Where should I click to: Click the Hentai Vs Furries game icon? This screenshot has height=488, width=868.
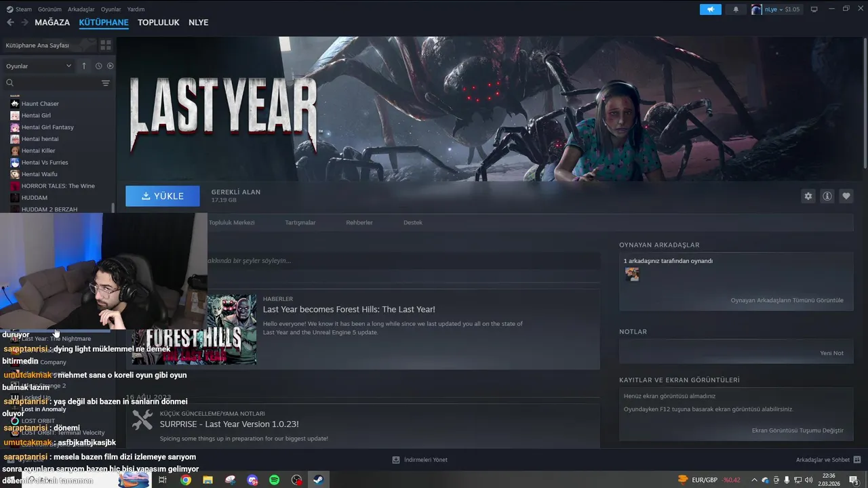[15, 163]
